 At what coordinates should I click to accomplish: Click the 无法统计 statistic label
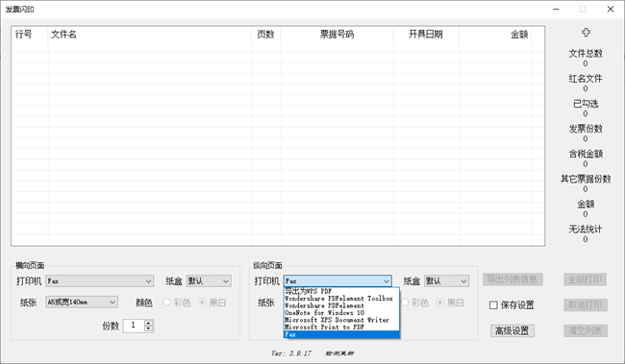[x=586, y=229]
